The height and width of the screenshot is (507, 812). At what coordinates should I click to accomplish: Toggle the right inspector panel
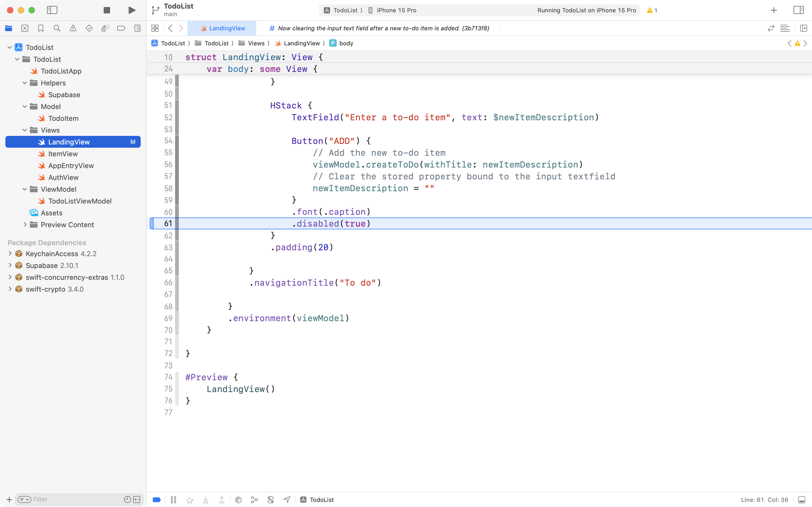(x=798, y=10)
